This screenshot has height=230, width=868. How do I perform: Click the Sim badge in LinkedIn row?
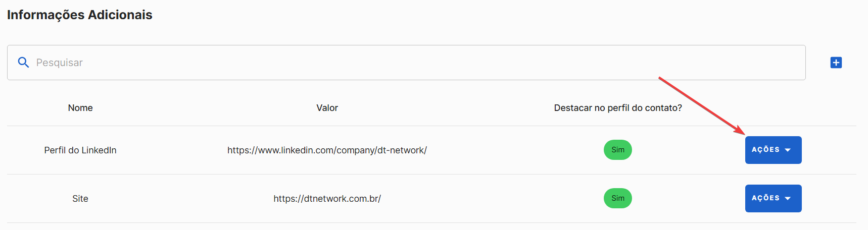(618, 150)
